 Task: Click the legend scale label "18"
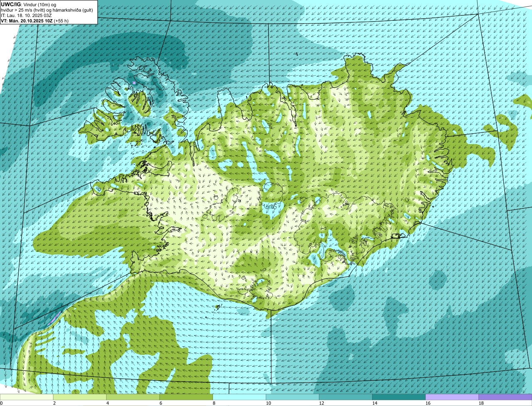click(x=481, y=403)
